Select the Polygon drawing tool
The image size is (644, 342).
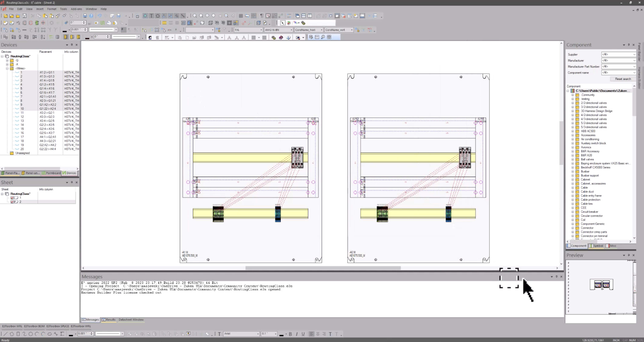12,334
